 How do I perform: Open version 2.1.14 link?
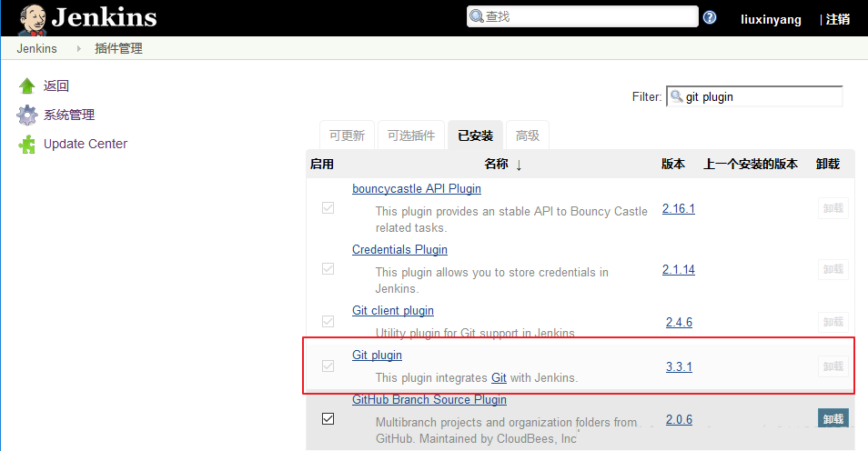pos(679,269)
